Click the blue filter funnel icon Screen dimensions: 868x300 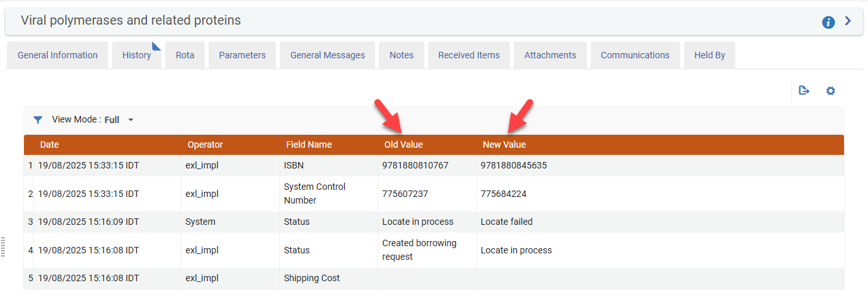tap(38, 120)
